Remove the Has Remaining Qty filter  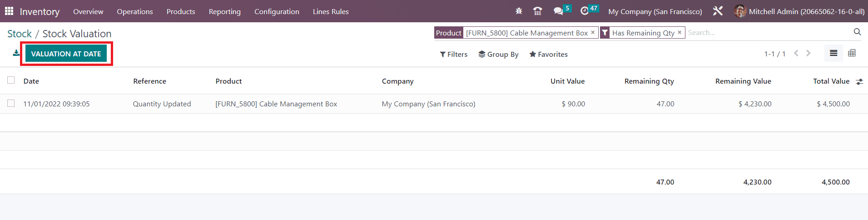(680, 32)
